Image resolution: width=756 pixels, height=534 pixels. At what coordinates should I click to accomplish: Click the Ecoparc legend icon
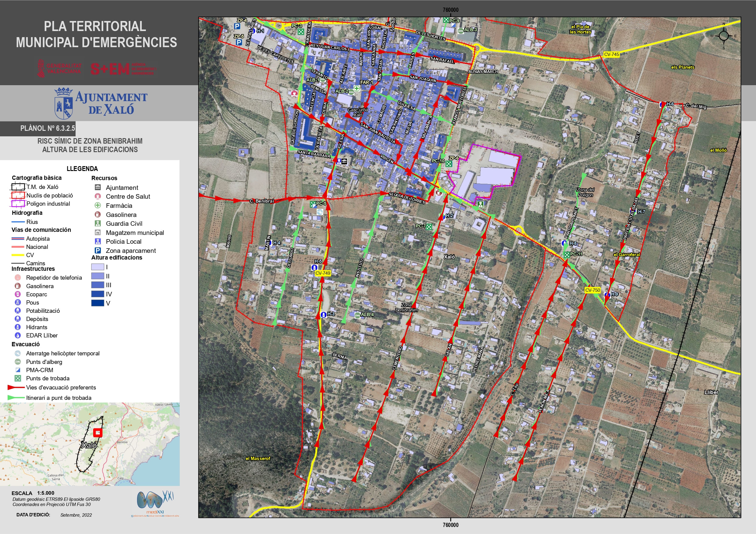point(18,294)
